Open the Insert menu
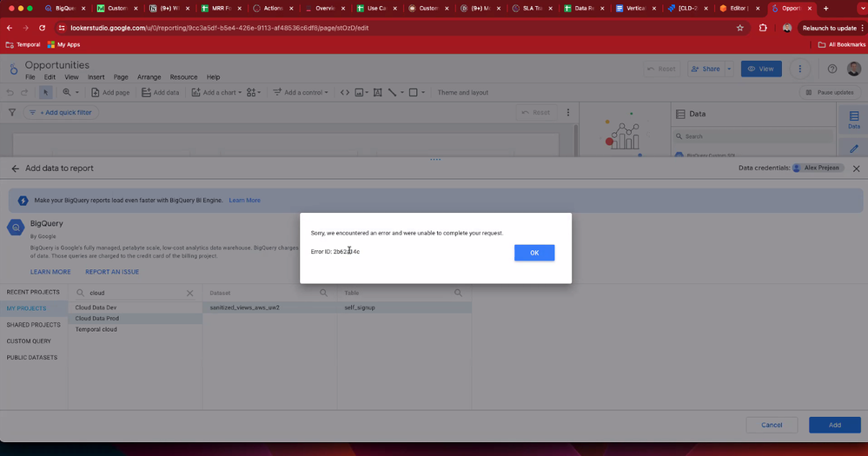Viewport: 868px width, 456px height. pyautogui.click(x=96, y=77)
